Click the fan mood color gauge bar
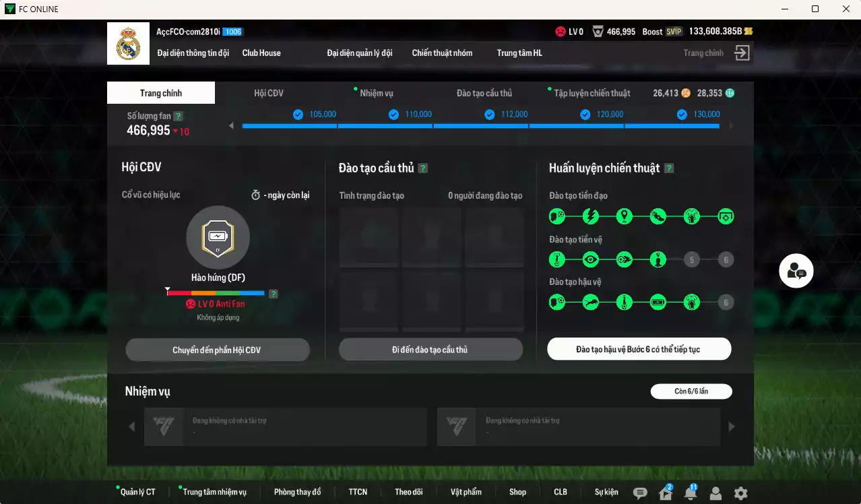Viewport: 861px width, 504px height. pos(216,293)
